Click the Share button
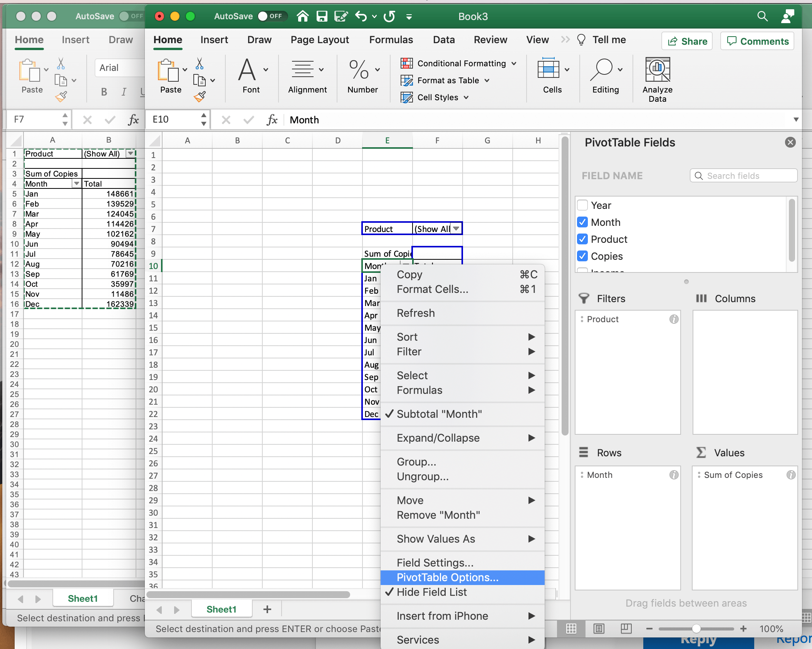Image resolution: width=812 pixels, height=649 pixels. tap(687, 41)
